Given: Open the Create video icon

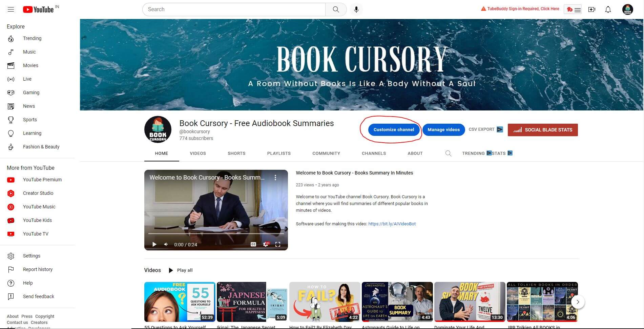Looking at the screenshot, I should (592, 9).
